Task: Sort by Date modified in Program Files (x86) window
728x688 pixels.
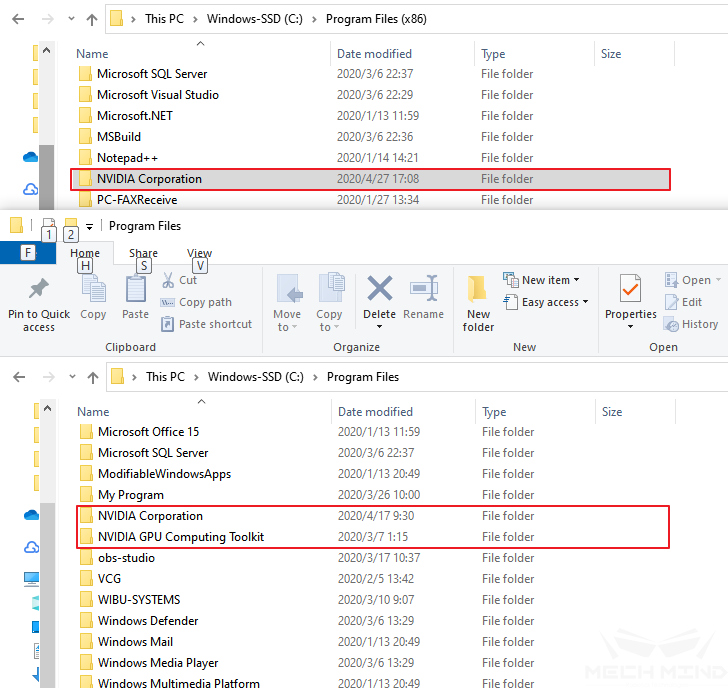Action: pyautogui.click(x=374, y=54)
